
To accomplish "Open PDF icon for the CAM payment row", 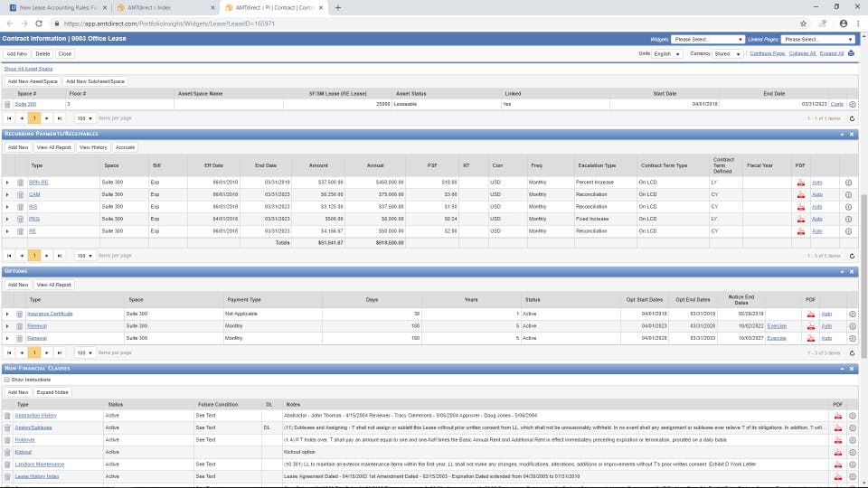I will click(x=800, y=194).
